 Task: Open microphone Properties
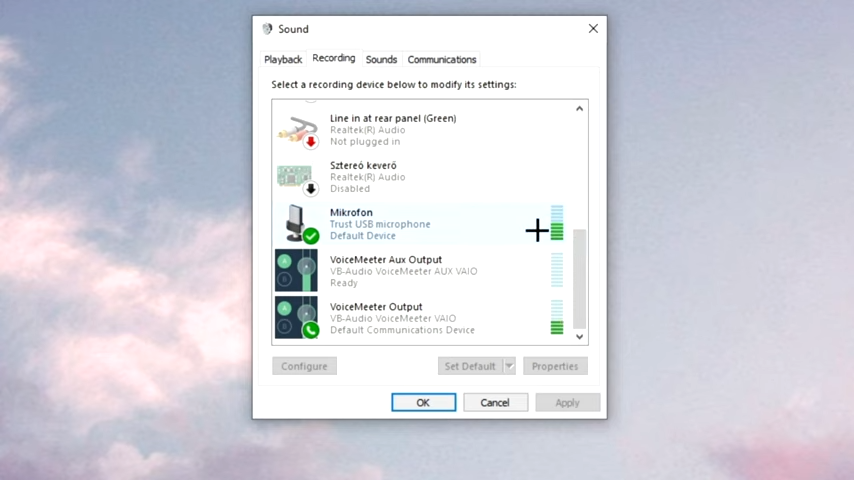tap(555, 366)
